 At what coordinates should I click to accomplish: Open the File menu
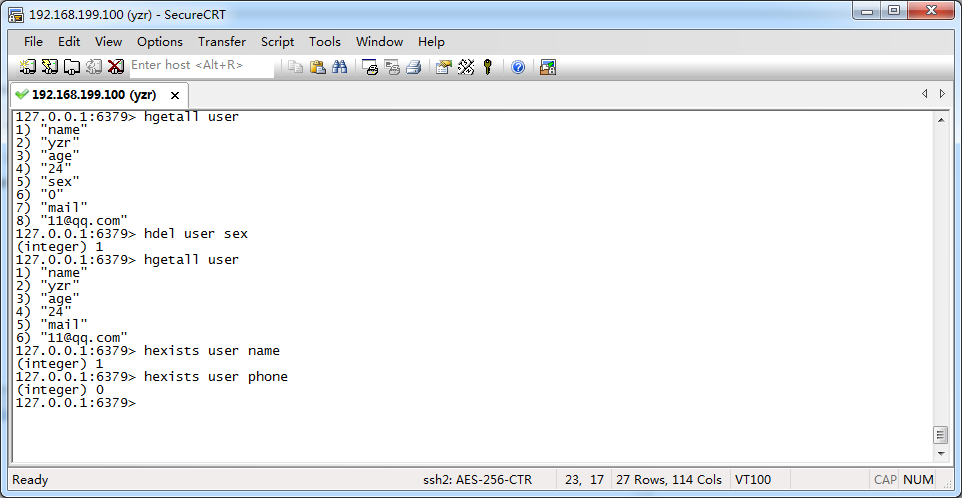[x=33, y=42]
